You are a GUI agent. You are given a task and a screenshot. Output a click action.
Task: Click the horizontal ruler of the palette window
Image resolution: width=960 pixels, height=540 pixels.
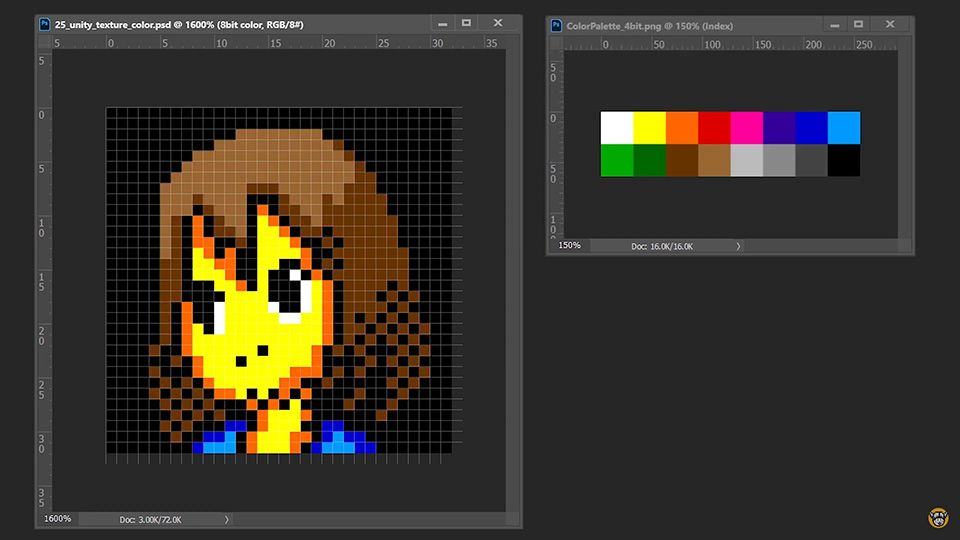tap(731, 44)
